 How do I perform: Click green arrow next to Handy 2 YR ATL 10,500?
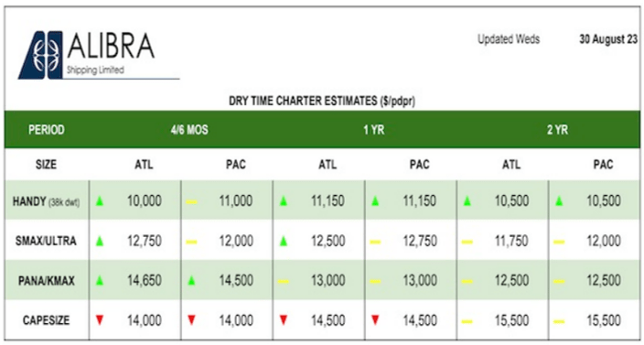[x=467, y=201]
